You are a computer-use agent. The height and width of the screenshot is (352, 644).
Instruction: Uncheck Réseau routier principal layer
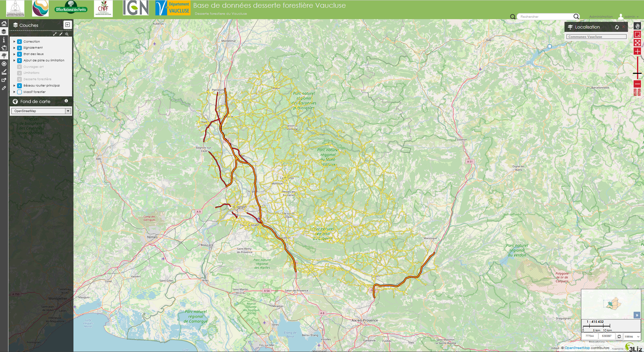[19, 86]
